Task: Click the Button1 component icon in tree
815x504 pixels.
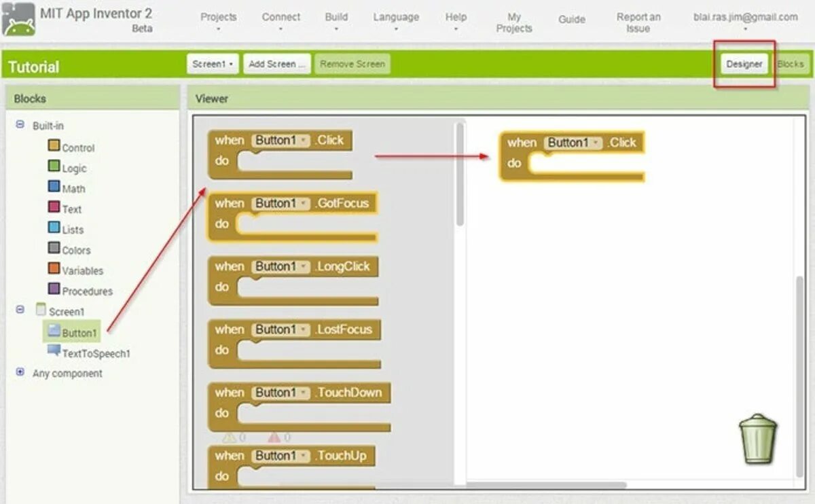Action: point(54,331)
